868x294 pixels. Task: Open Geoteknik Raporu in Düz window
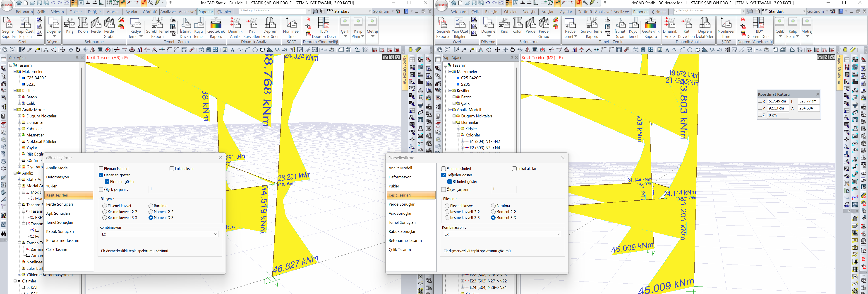216,28
